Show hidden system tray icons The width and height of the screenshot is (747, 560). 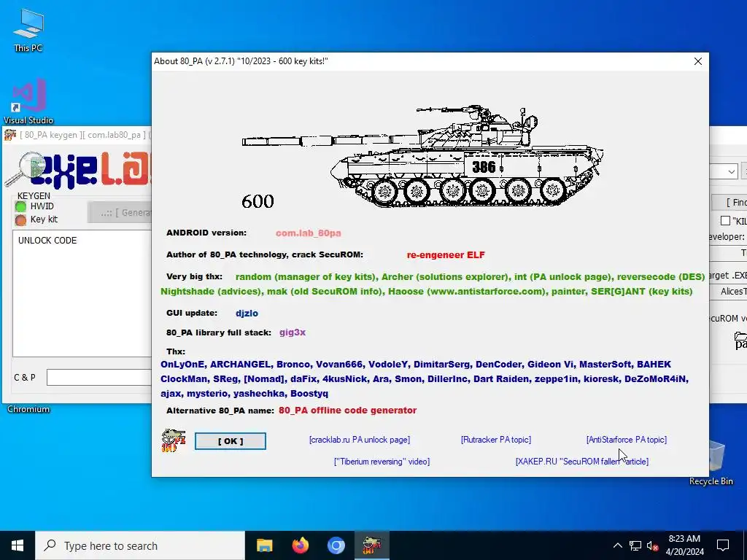(617, 545)
